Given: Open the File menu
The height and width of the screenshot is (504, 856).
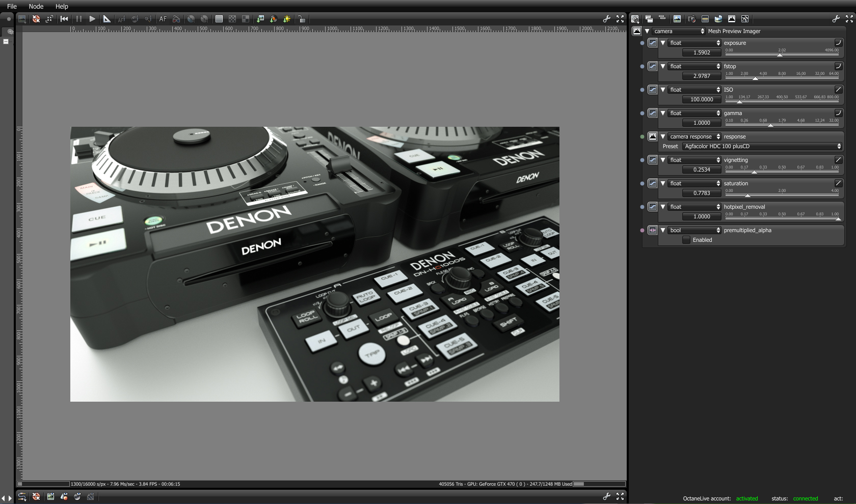Looking at the screenshot, I should pyautogui.click(x=12, y=7).
